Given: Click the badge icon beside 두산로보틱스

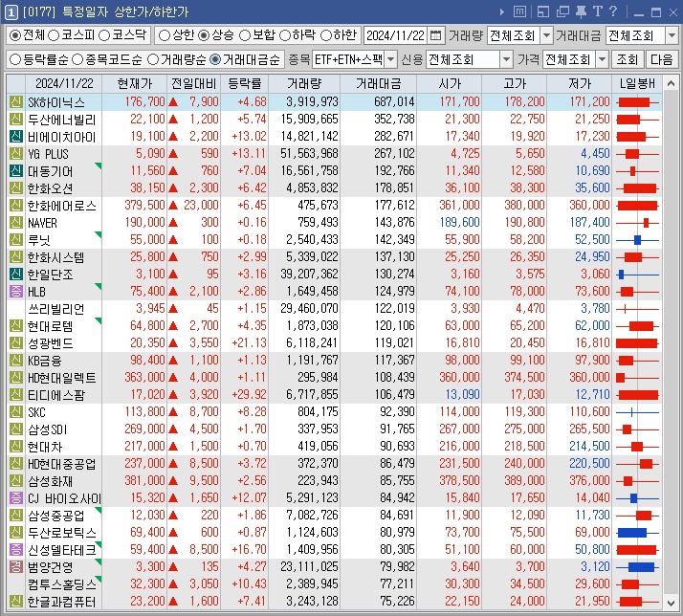Looking at the screenshot, I should tap(16, 533).
